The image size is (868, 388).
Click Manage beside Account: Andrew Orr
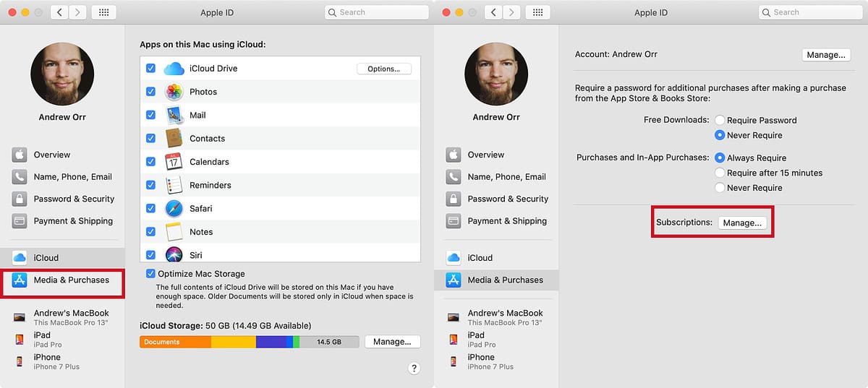(x=825, y=55)
